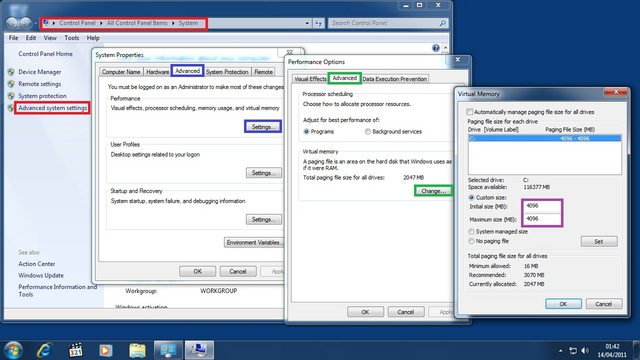Click the shield icon beside Device Manager
The image size is (640, 360).
tap(11, 72)
